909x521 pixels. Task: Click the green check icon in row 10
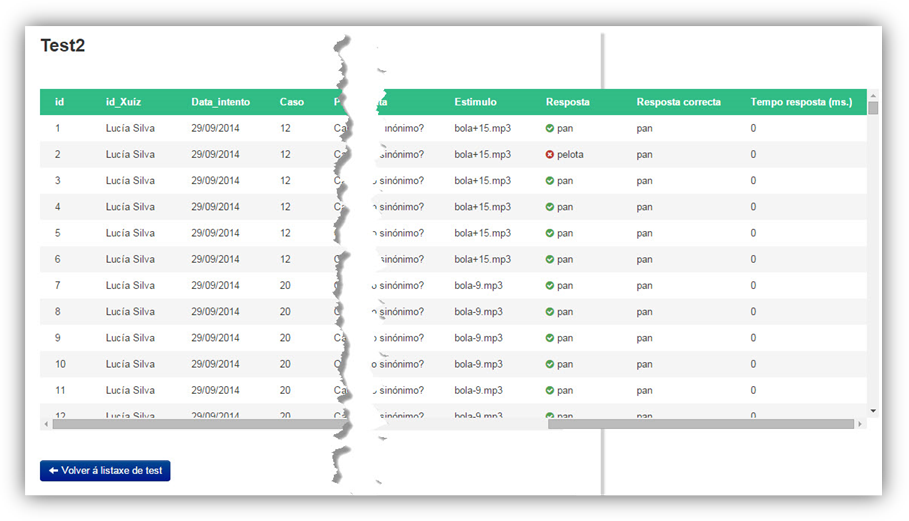[x=550, y=364]
